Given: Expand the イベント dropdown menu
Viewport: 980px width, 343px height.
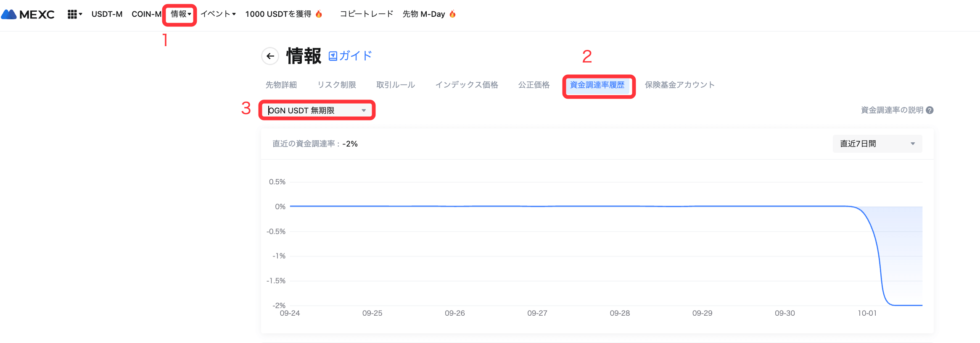Looking at the screenshot, I should (x=218, y=14).
